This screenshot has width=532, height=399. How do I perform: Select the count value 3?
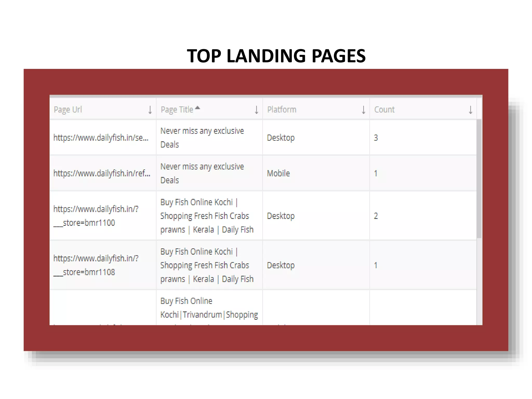click(x=376, y=138)
